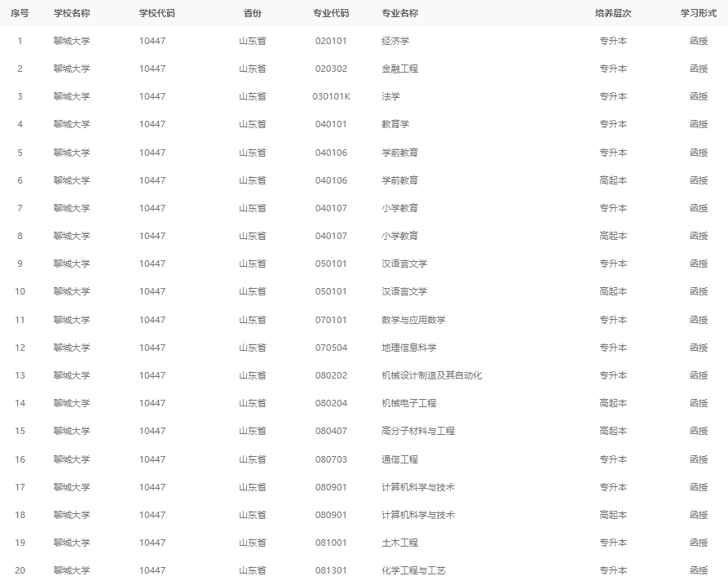Click 函授 study form in row 2
The image size is (728, 585).
click(699, 69)
